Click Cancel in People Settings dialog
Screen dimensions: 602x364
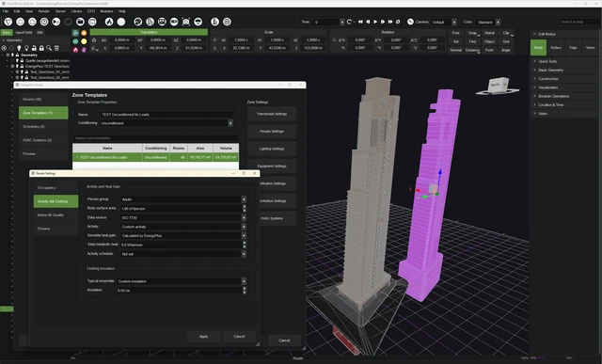point(239,337)
